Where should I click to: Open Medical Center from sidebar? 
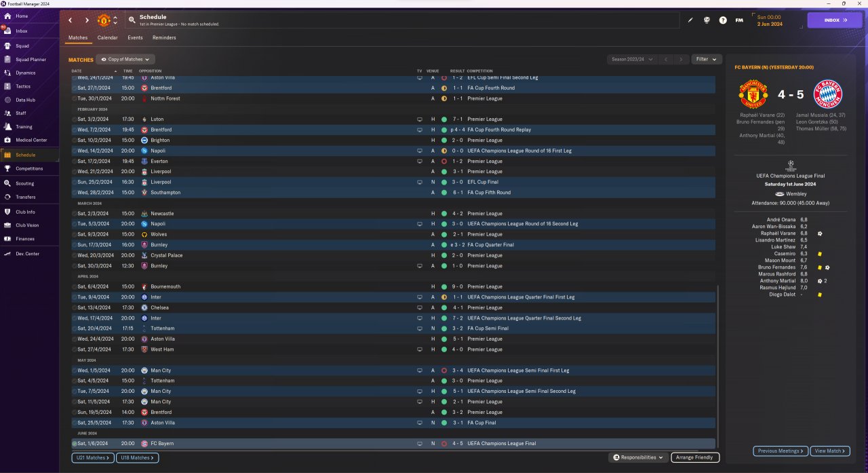click(31, 140)
